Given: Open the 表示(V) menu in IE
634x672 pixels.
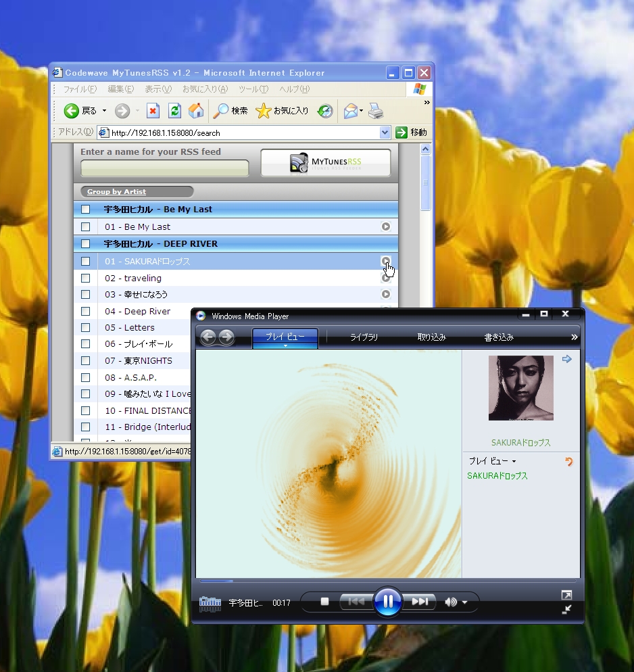Looking at the screenshot, I should [158, 89].
